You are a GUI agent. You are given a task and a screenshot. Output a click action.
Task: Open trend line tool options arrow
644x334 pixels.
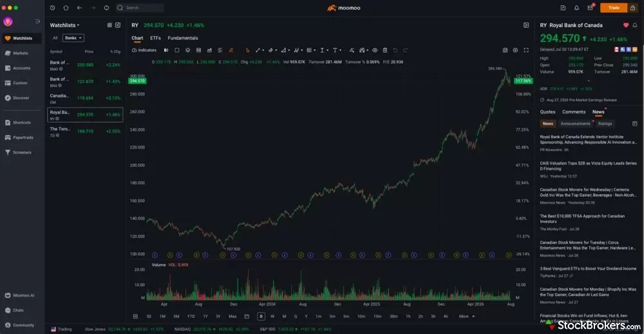263,50
